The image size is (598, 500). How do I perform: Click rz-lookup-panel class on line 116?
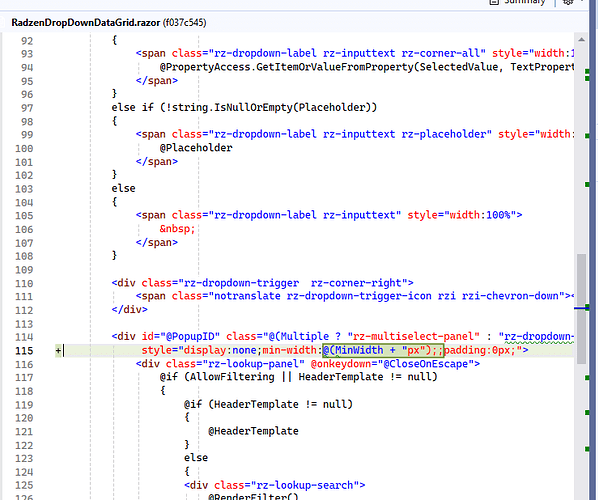256,364
